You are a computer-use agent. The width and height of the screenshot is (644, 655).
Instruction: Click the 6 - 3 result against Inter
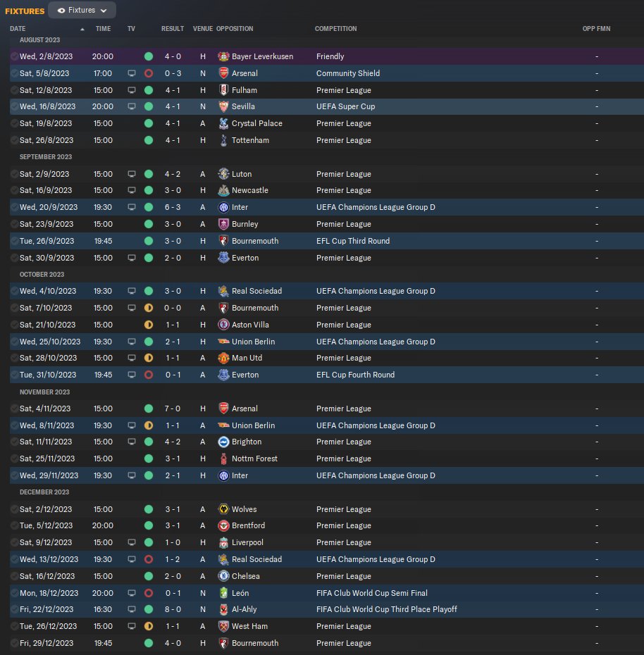tap(173, 207)
